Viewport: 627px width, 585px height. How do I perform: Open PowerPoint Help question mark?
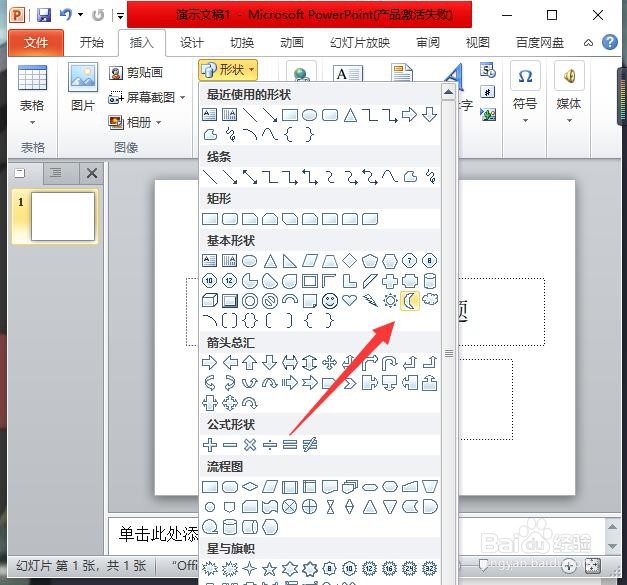tap(610, 42)
